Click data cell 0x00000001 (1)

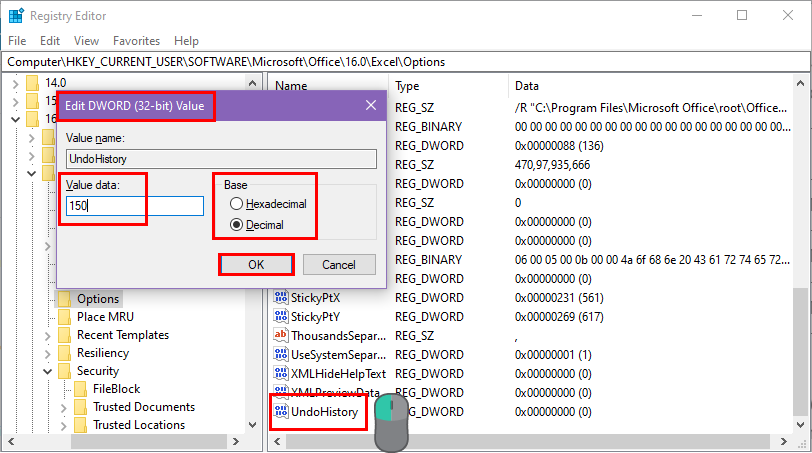click(x=553, y=355)
